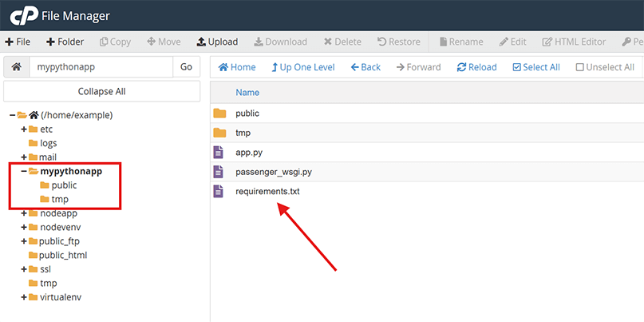Click the Move toolbar button
The width and height of the screenshot is (644, 322).
click(x=164, y=42)
